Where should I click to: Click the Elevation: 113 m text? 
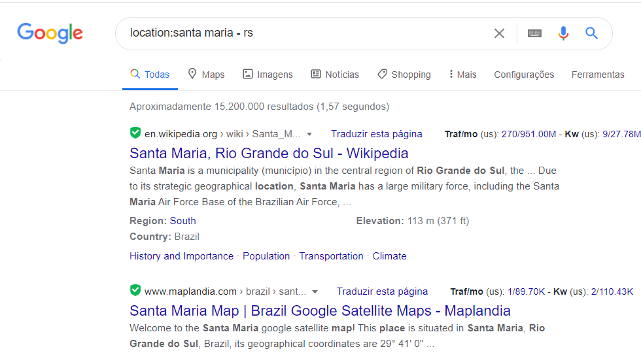tap(413, 221)
